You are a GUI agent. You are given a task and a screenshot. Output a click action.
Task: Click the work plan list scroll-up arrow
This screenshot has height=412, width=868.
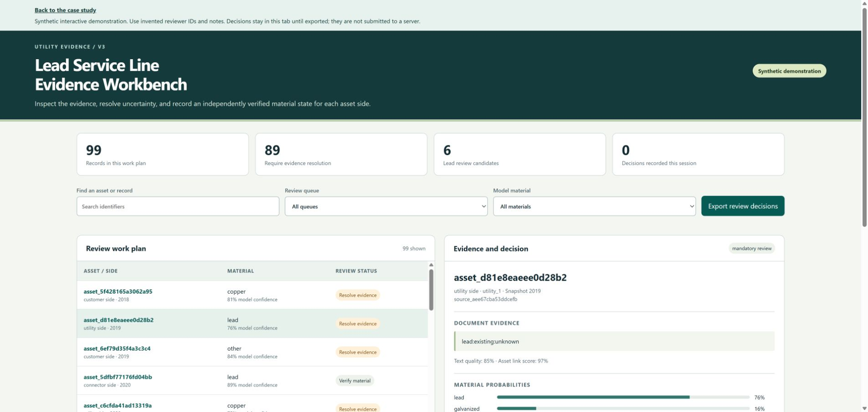pyautogui.click(x=431, y=265)
